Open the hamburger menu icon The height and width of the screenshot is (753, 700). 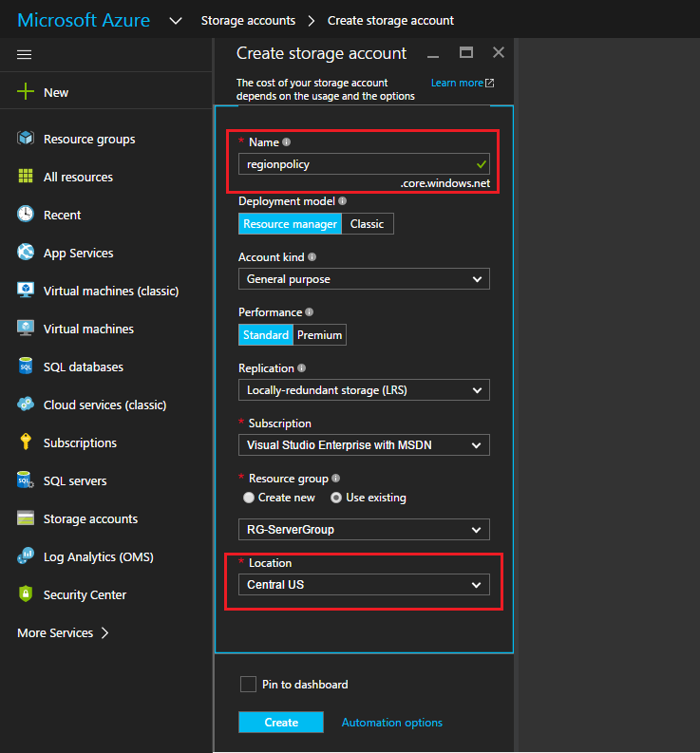click(x=24, y=55)
